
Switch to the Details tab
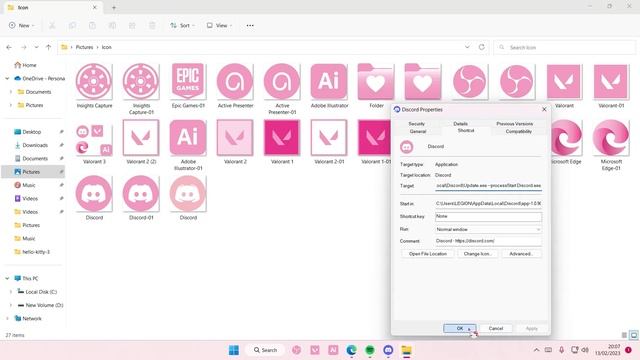coord(460,124)
